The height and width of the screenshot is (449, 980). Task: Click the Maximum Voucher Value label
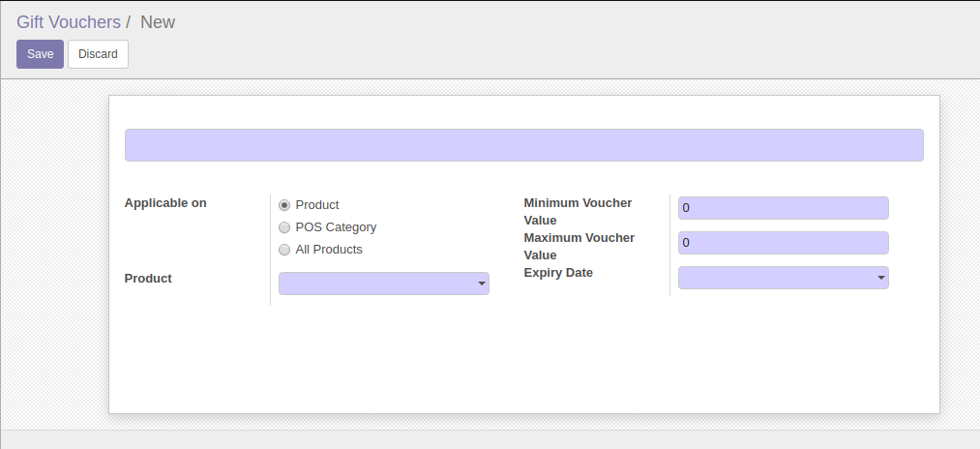pyautogui.click(x=579, y=246)
